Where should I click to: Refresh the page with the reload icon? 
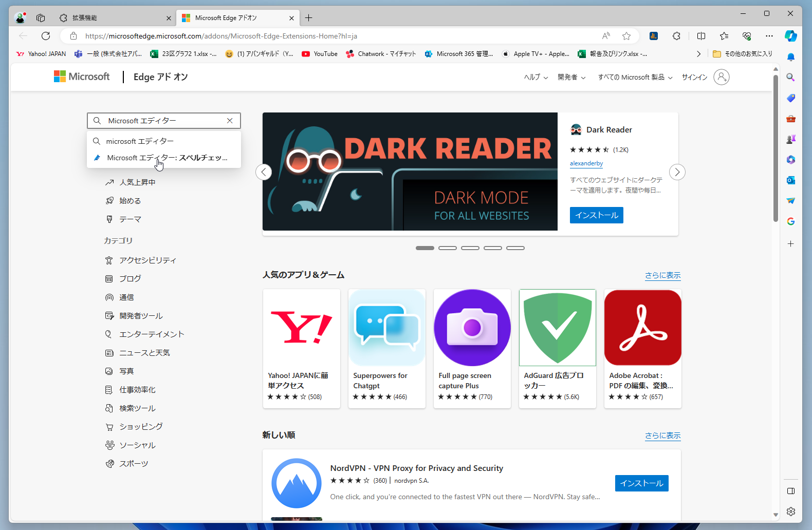[46, 36]
